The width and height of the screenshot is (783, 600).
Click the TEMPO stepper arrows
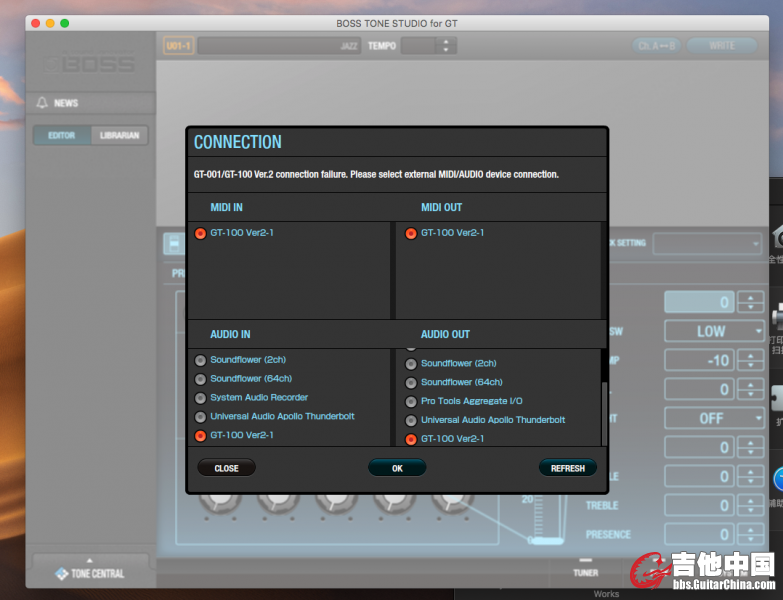pyautogui.click(x=446, y=45)
